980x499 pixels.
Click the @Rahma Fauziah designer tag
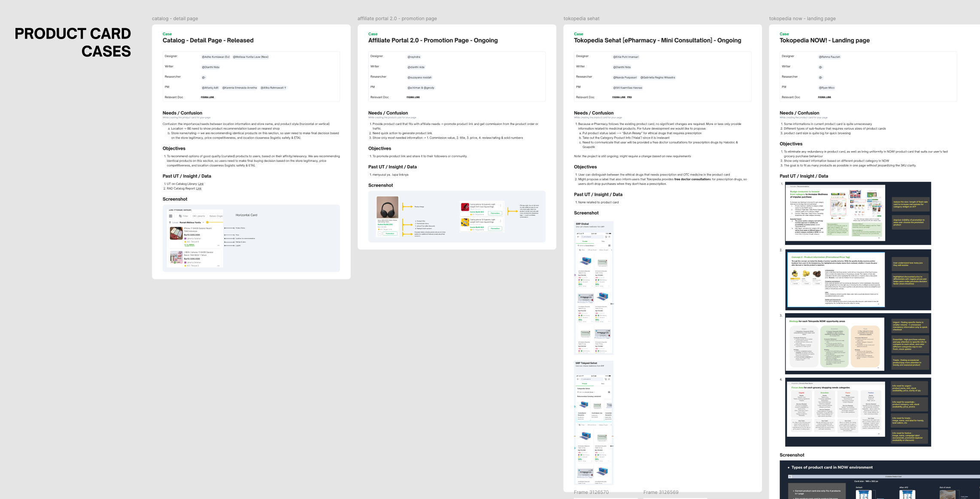(x=829, y=57)
